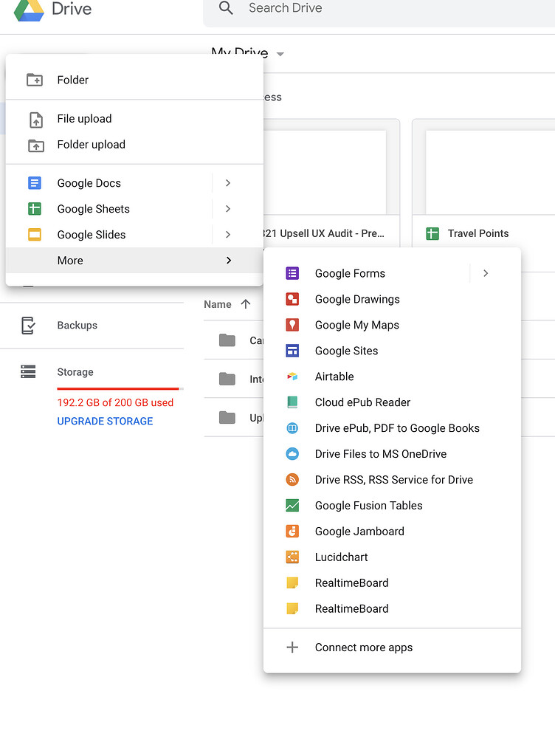Open Google Forms from the More menu

tap(350, 273)
